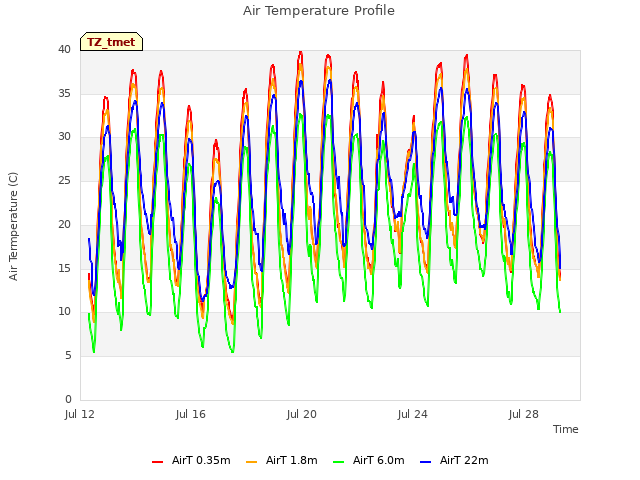Click the Jul 12 x-axis tick label
The image size is (640, 480).
coord(80,414)
